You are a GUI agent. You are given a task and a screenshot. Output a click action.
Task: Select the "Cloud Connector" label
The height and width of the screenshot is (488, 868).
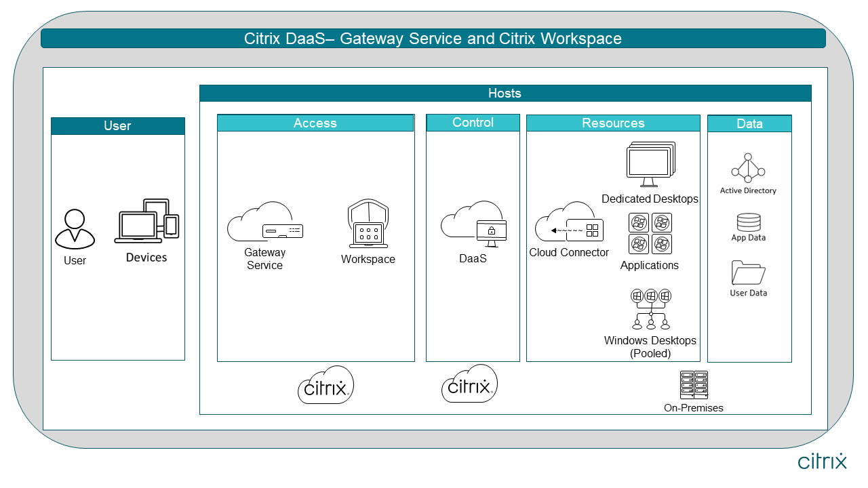point(569,253)
